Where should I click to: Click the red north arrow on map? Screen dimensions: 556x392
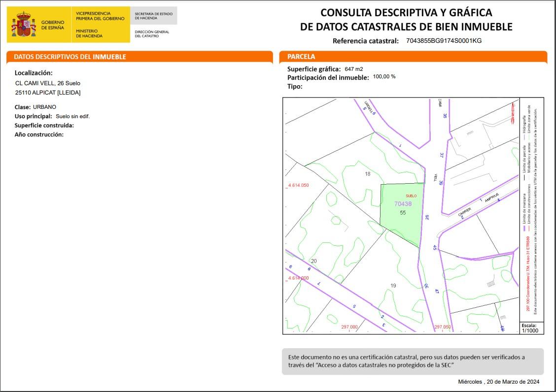[x=514, y=111]
